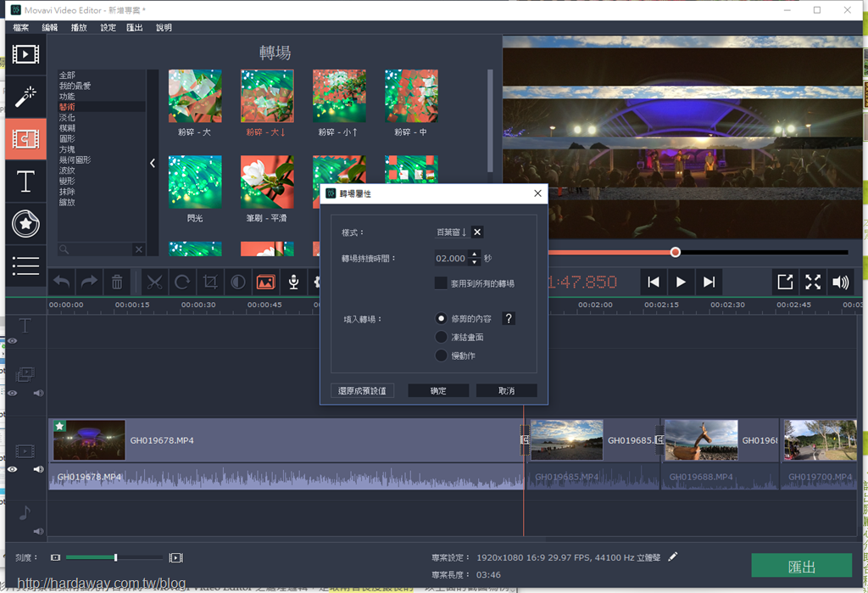Increase transition duration with up arrow
Viewport: 868px width, 593px height.
[475, 255]
